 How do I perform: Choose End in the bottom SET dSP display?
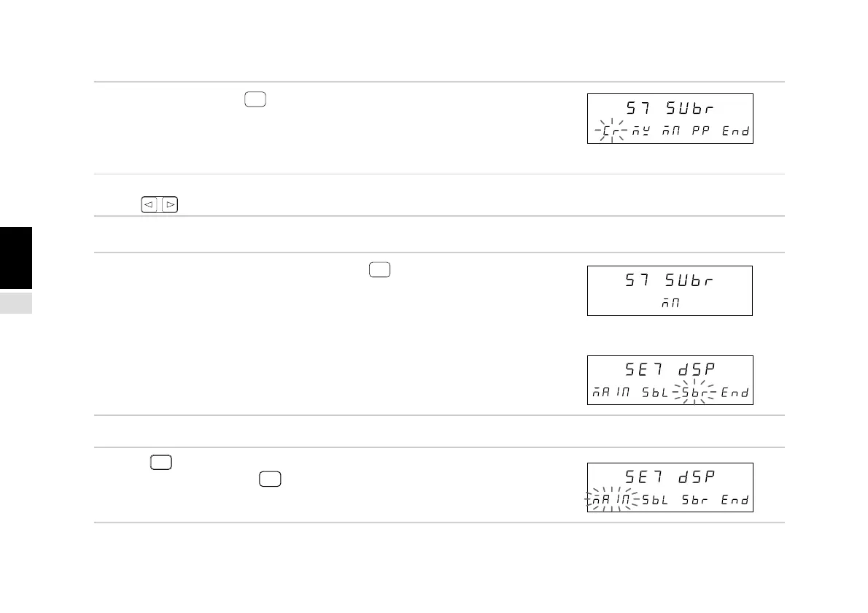pos(735,501)
